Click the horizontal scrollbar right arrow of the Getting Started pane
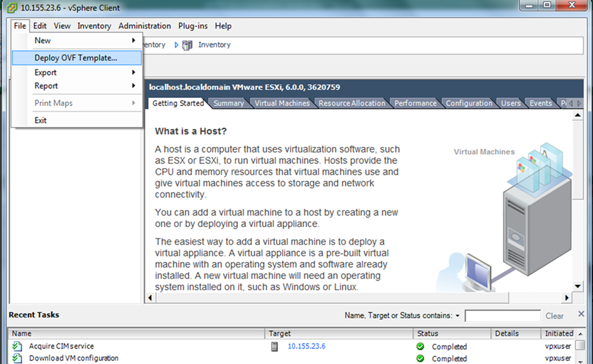This screenshot has height=364, width=593. (567, 297)
